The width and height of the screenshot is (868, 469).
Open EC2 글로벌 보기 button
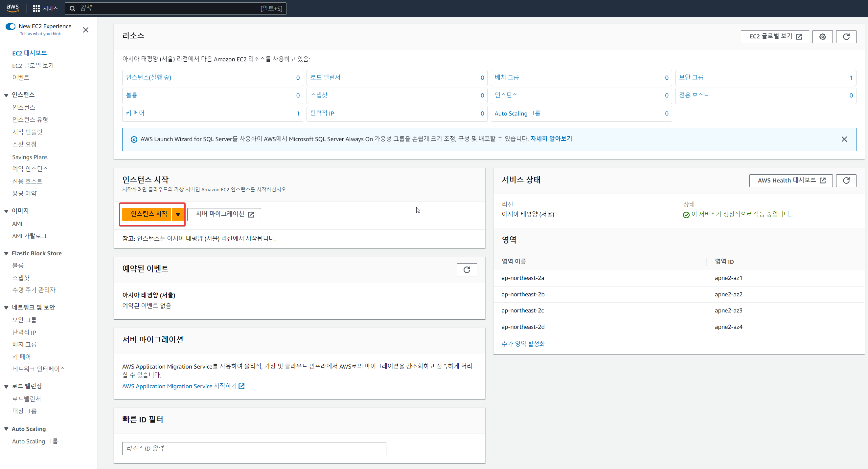tap(775, 37)
